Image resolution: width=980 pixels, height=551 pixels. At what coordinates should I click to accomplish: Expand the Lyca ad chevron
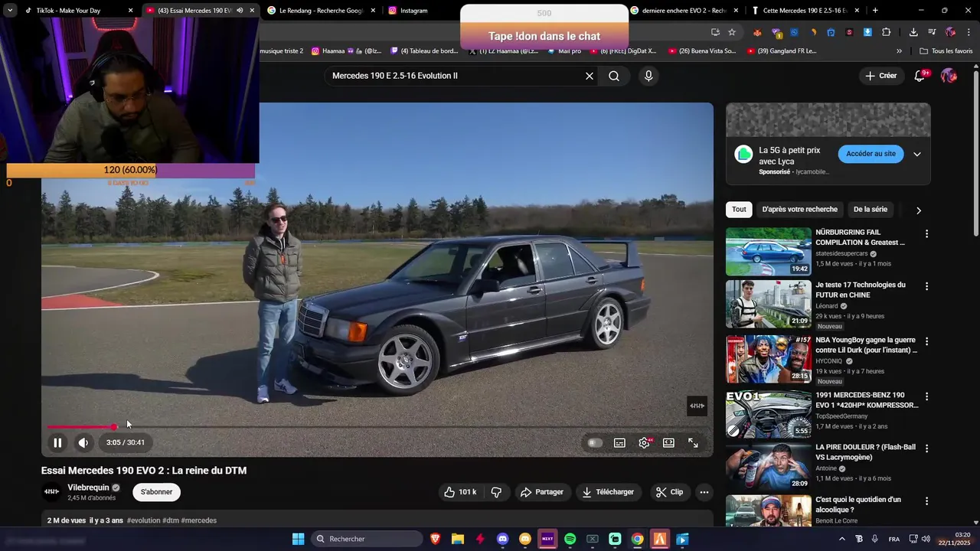917,154
